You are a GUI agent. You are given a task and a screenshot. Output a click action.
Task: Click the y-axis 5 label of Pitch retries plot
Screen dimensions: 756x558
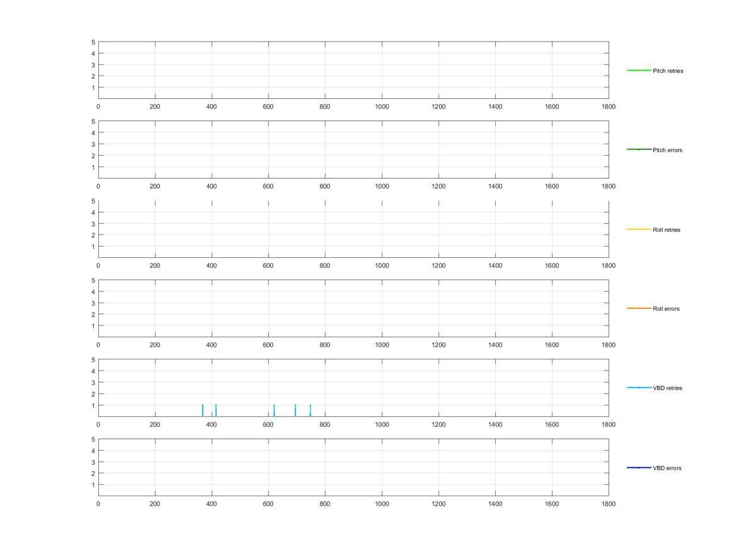[93, 42]
